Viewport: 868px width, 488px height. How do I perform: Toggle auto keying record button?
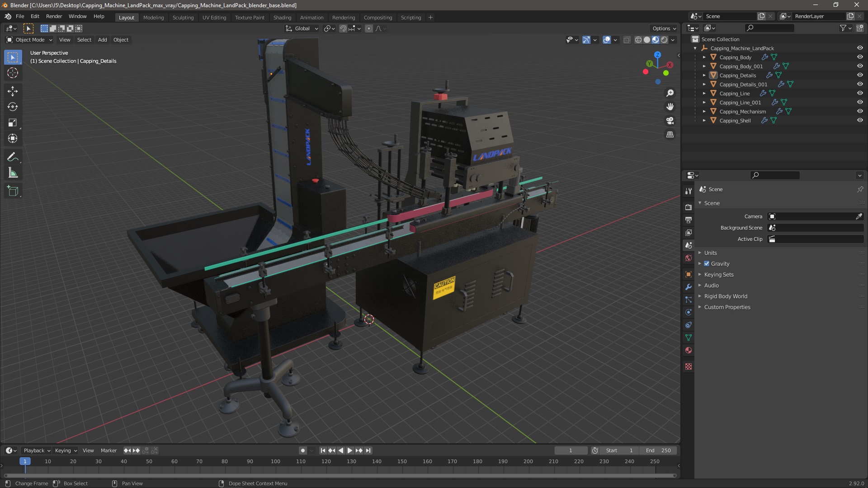303,450
